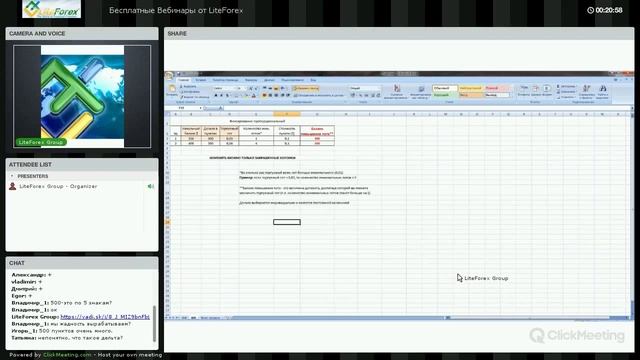Open the font size dropdown in ribbon
This screenshot has height=360, width=640.
tap(245, 88)
